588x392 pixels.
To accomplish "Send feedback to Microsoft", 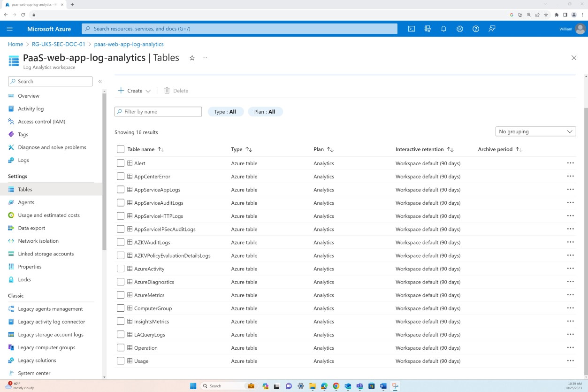I will 492,29.
